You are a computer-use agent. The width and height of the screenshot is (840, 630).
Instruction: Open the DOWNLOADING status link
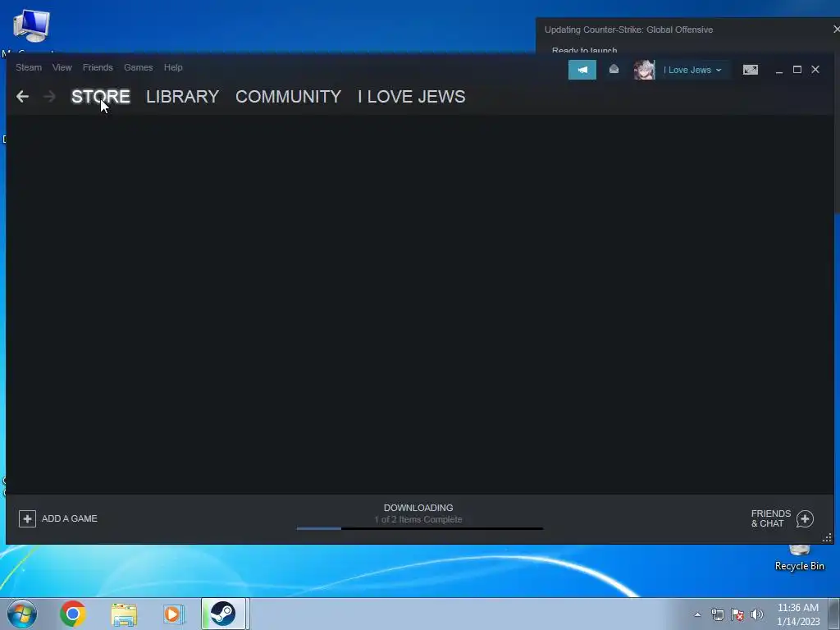coord(418,508)
